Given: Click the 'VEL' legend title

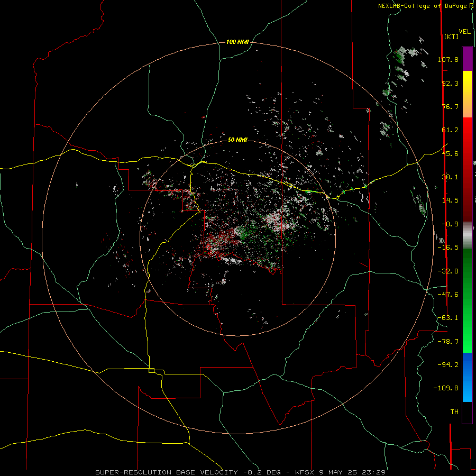Looking at the screenshot, I should (464, 32).
